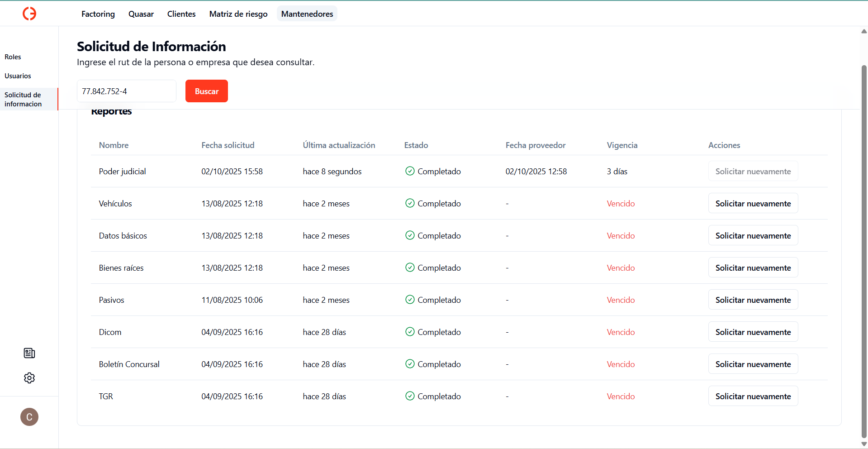The height and width of the screenshot is (449, 868).
Task: Switch to the Quasar section
Action: pyautogui.click(x=141, y=14)
